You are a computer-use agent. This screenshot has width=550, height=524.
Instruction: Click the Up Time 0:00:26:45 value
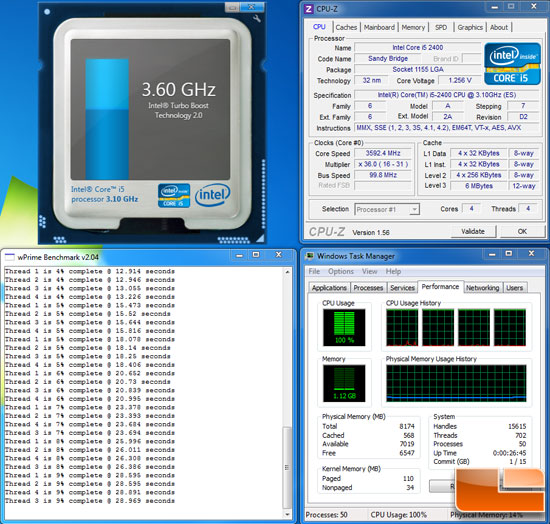pos(509,453)
